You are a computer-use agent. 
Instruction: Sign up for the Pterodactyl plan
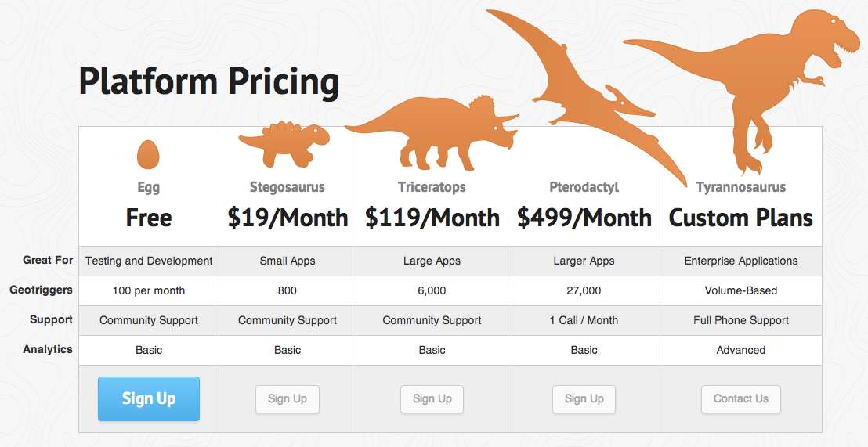584,398
